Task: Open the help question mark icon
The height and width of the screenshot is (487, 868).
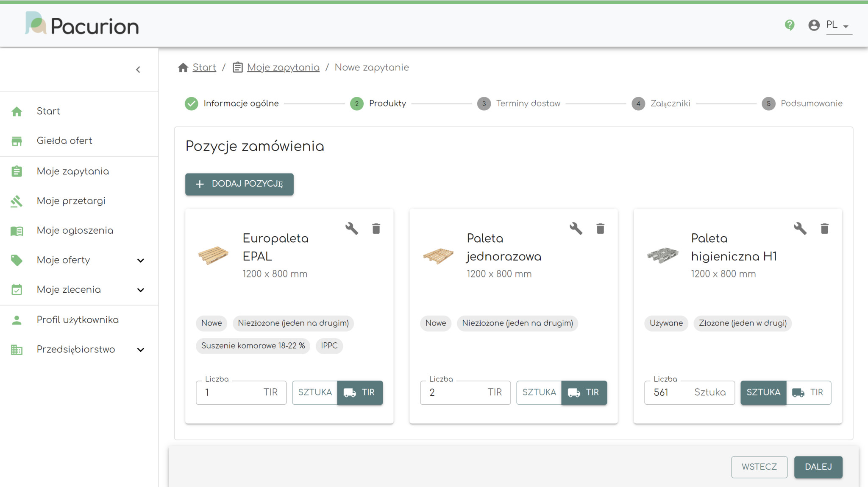Action: coord(790,25)
